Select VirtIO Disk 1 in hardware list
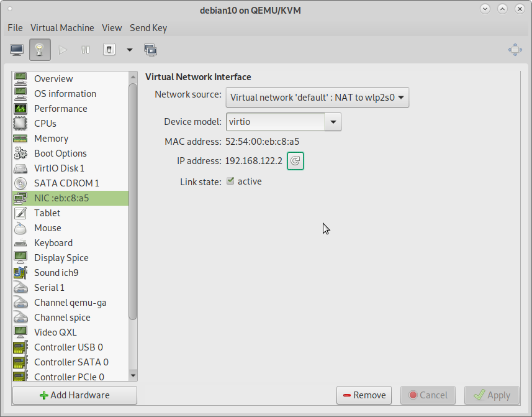532x417 pixels. (59, 168)
